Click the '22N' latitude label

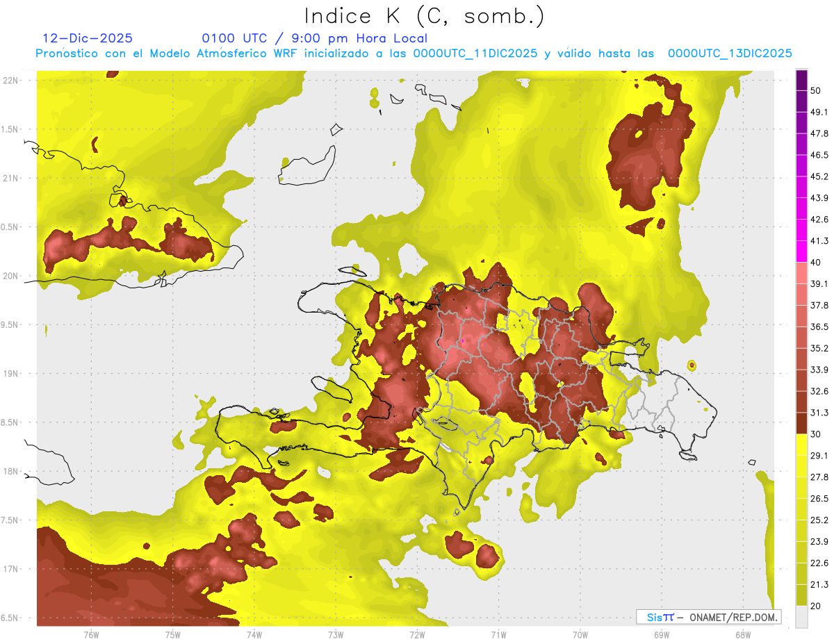click(10, 81)
